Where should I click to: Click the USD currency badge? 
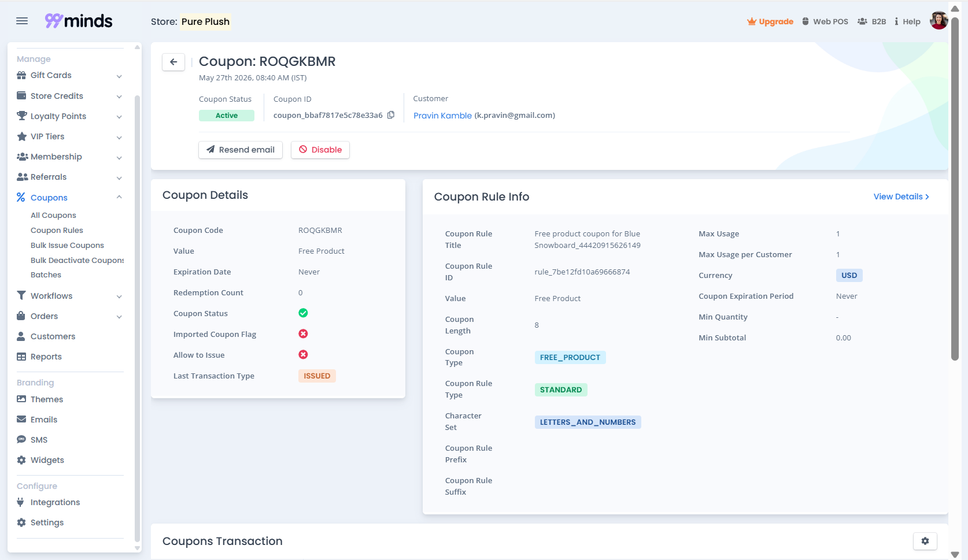click(849, 275)
